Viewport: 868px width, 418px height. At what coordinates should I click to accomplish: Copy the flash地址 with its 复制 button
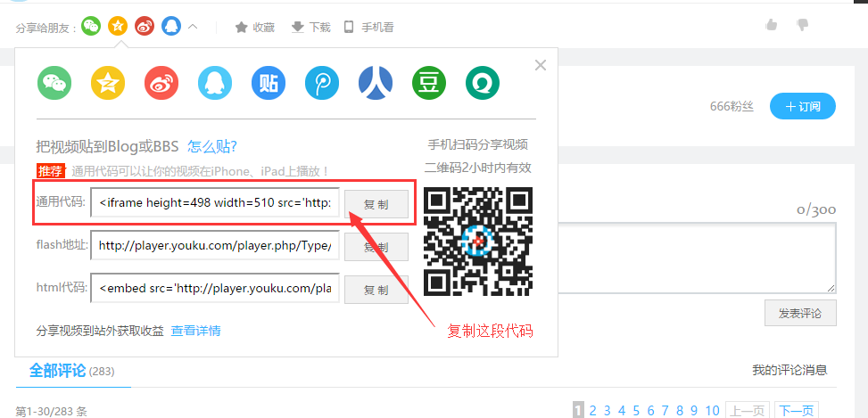376,247
